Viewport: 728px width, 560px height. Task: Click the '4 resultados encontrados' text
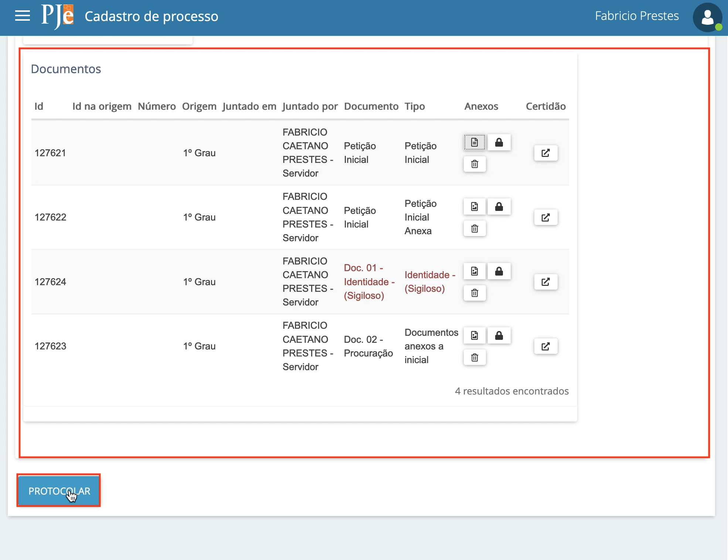pos(511,391)
